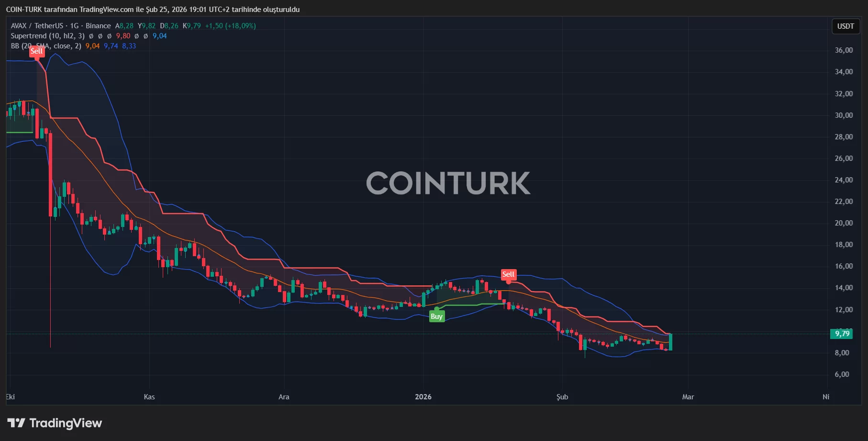Viewport: 868px width, 441px height.
Task: Click the ø value in the Supertrend legend
Action: [91, 36]
